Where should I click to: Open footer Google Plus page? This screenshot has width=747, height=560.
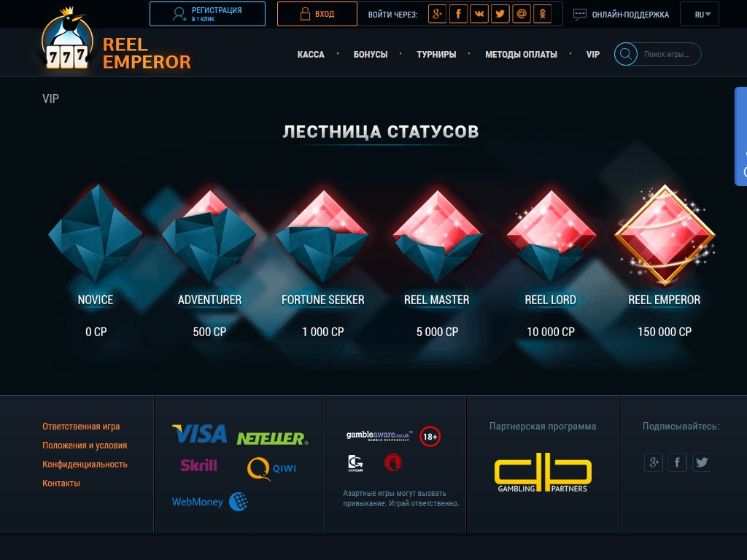pos(653,462)
